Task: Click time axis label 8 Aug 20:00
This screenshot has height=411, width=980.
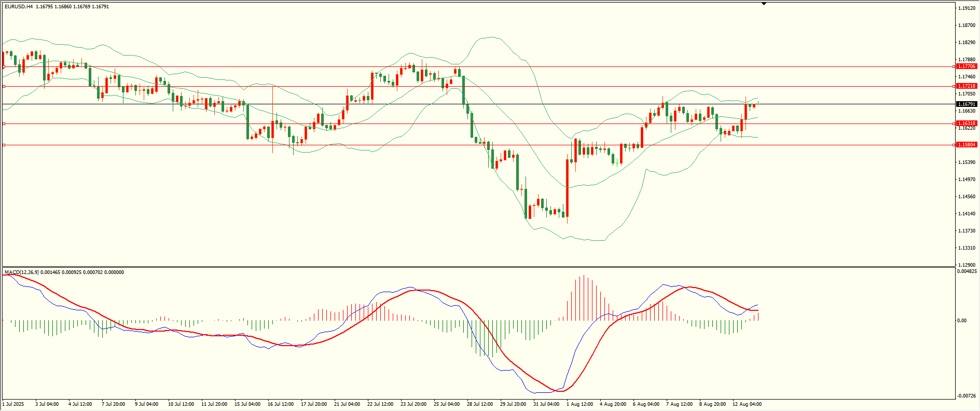Action: click(713, 404)
